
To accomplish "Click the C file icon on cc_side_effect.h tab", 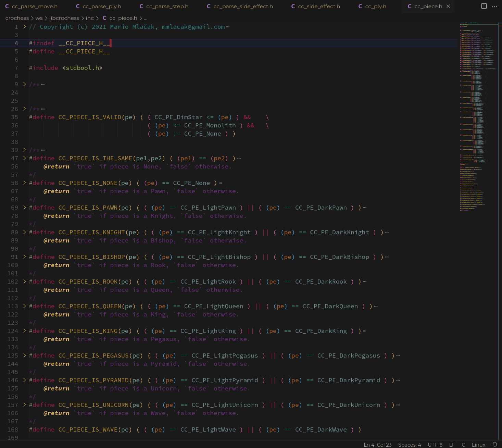I will tap(293, 6).
